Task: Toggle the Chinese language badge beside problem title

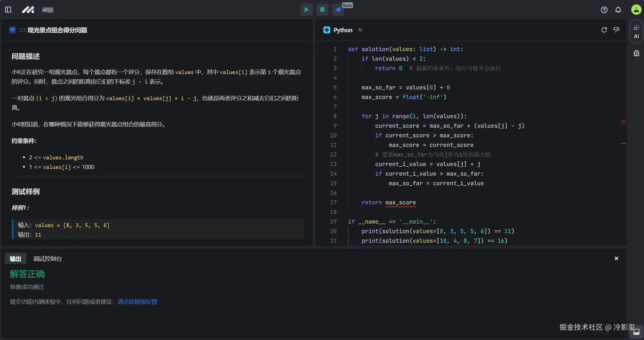Action: (x=12, y=30)
